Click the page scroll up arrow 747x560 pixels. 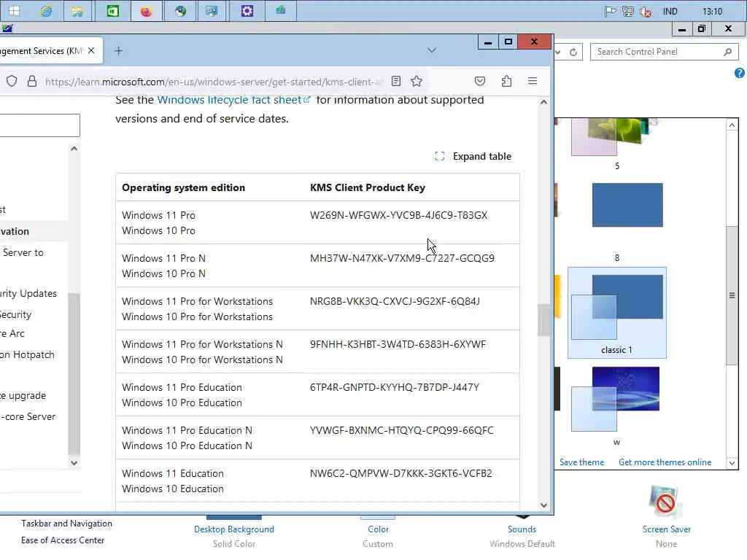point(543,102)
